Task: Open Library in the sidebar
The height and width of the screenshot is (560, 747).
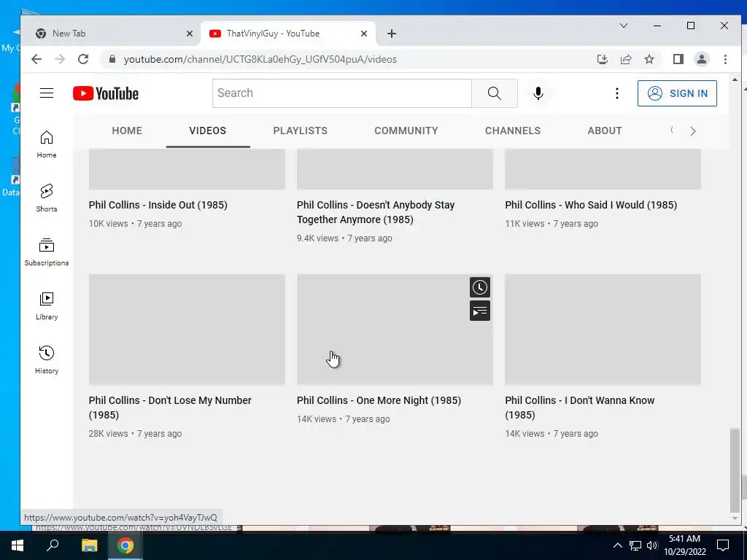Action: coord(46,306)
